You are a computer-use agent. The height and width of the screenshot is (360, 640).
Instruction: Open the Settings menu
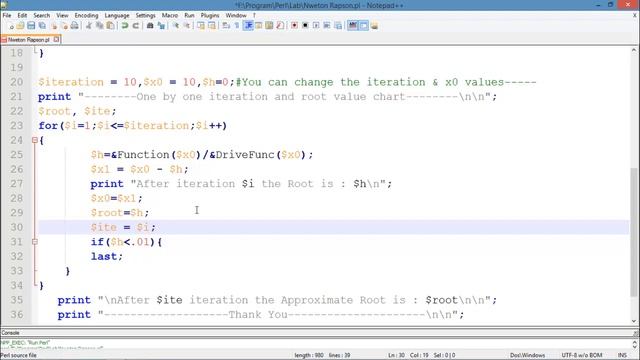tap(146, 16)
